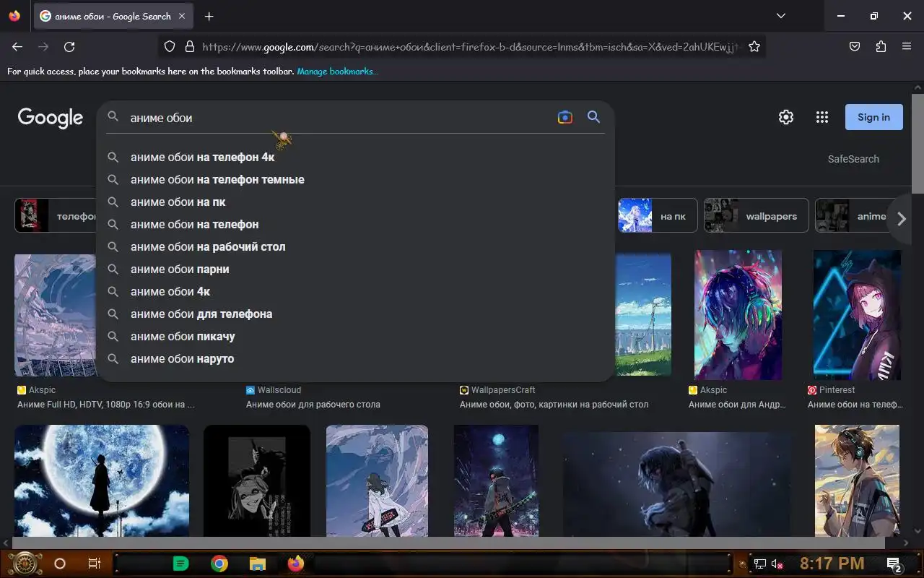Open File Explorer from the taskbar
The height and width of the screenshot is (578, 924).
(x=258, y=564)
